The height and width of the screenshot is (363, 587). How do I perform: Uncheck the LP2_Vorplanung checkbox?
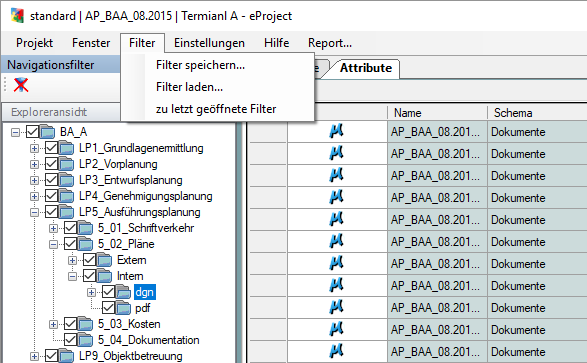pyautogui.click(x=52, y=164)
